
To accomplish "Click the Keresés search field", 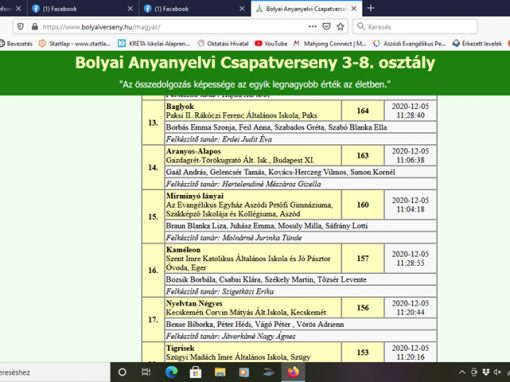I will point(415,27).
